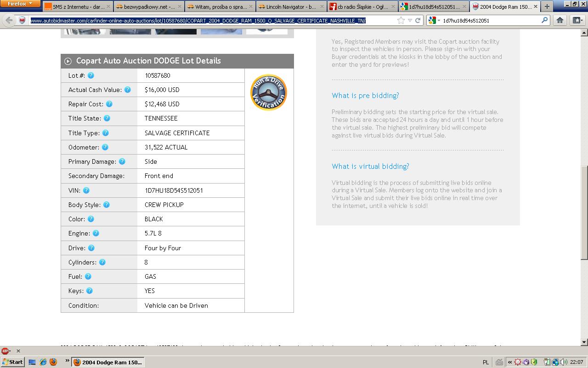Click the 'Vehicle can be Driven' condition text
588x368 pixels.
(176, 305)
